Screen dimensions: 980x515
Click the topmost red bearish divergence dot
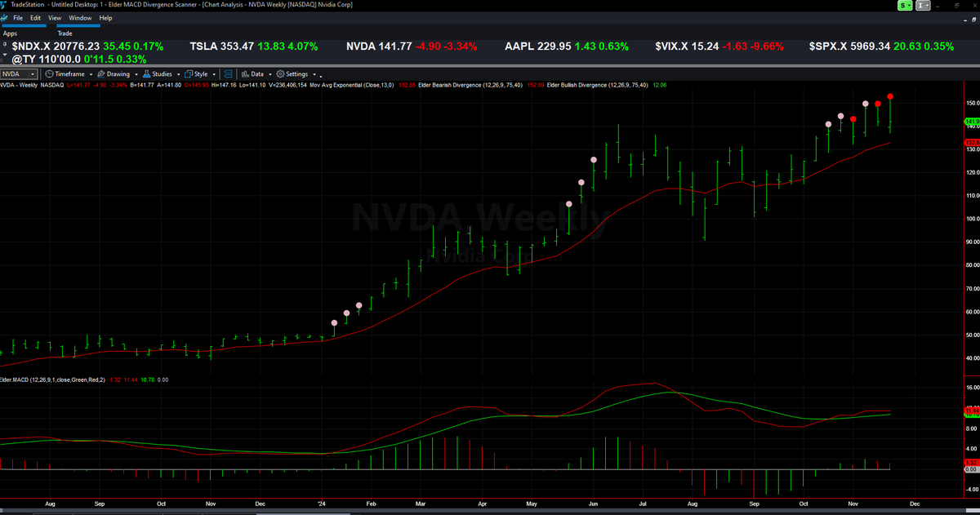(890, 97)
